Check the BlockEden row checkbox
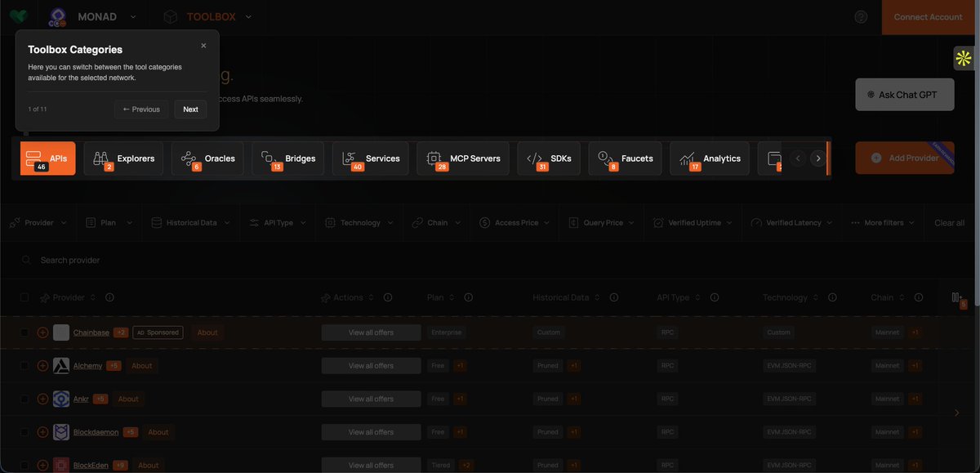980x473 pixels. pos(24,465)
